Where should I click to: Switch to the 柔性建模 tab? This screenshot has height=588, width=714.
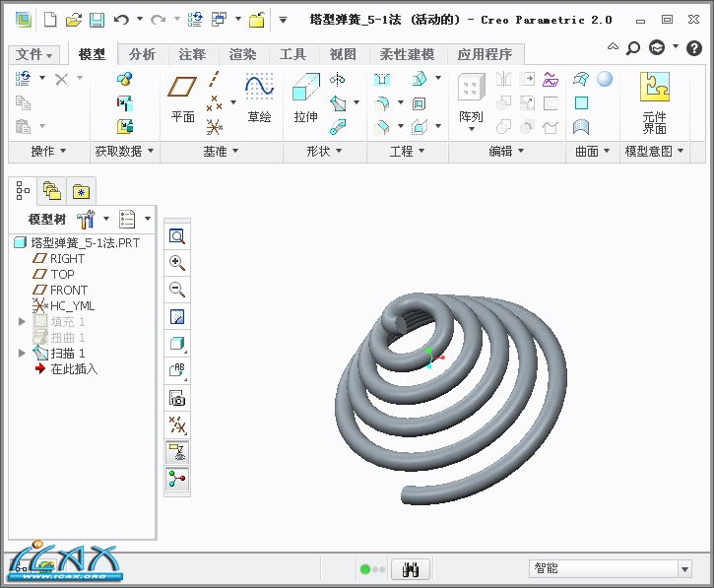(407, 54)
